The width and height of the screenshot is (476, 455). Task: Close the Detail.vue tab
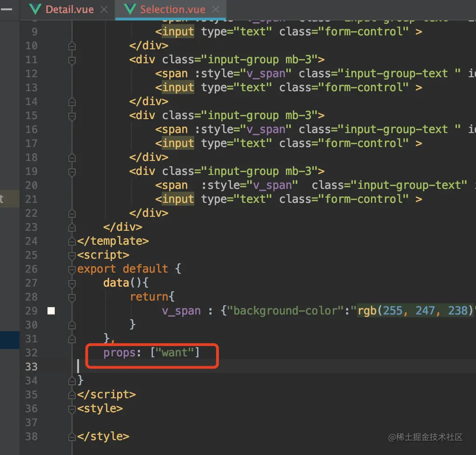pyautogui.click(x=104, y=10)
